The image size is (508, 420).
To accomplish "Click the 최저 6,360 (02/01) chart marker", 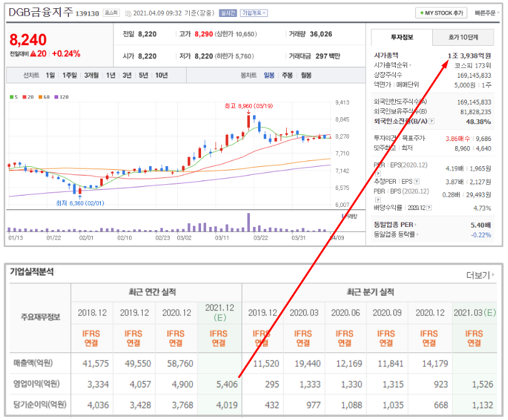I will coord(80,203).
